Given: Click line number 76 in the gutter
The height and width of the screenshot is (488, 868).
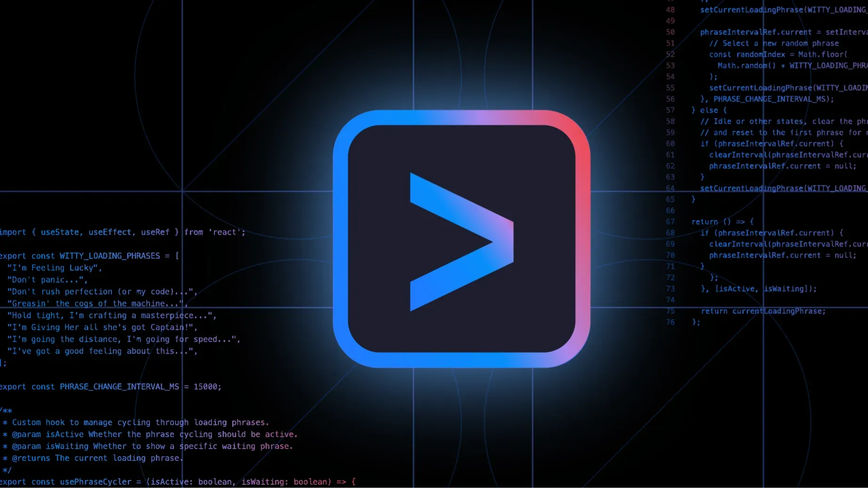Looking at the screenshot, I should [x=670, y=323].
